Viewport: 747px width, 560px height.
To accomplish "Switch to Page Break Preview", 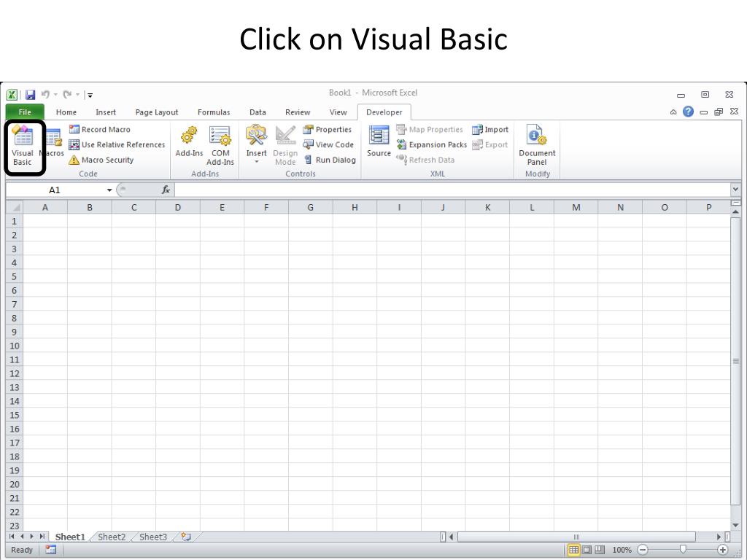I will tap(600, 550).
